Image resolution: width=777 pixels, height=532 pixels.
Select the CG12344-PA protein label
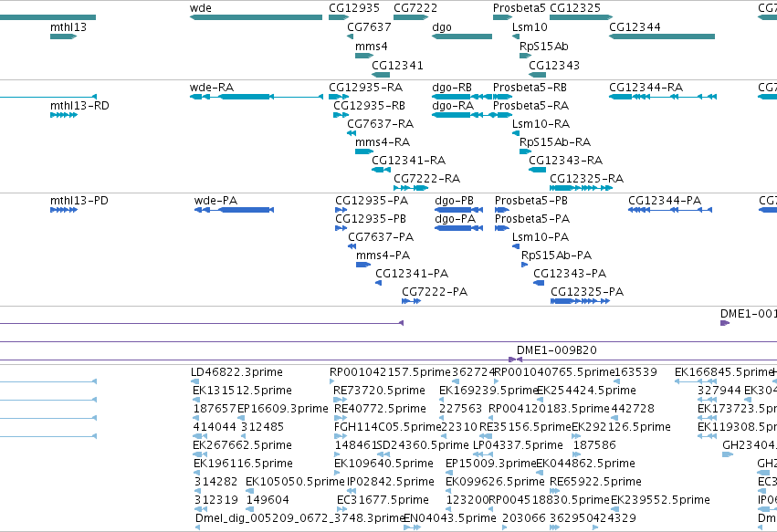tap(665, 201)
